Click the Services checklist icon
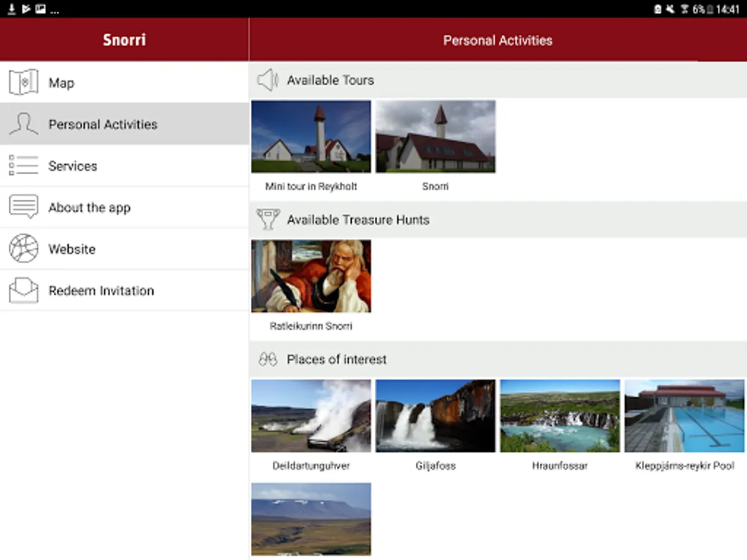Viewport: 747px width, 560px height. pyautogui.click(x=24, y=166)
